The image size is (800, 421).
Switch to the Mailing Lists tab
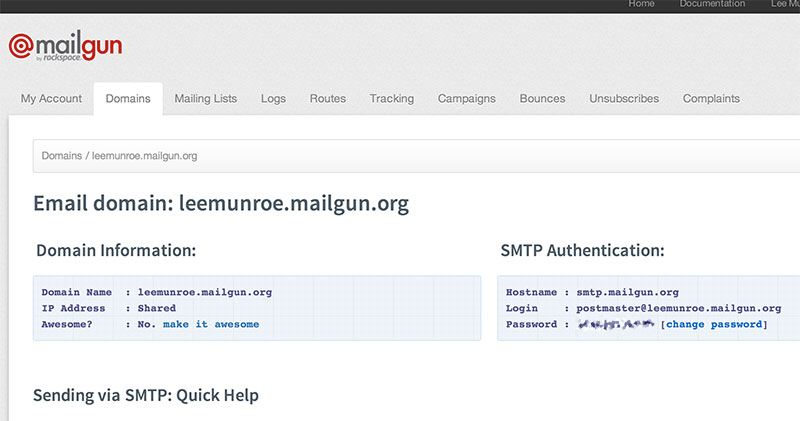coord(206,98)
